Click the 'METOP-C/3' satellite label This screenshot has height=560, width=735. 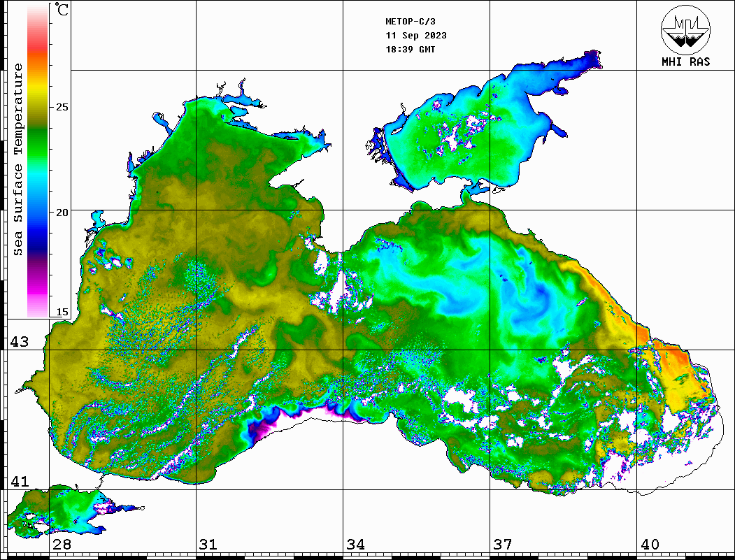click(x=410, y=22)
